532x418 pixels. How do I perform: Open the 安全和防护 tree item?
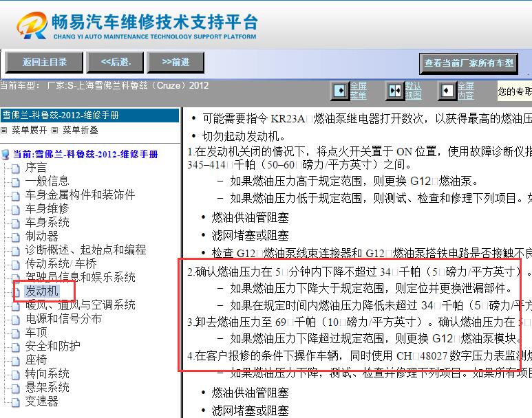point(52,346)
